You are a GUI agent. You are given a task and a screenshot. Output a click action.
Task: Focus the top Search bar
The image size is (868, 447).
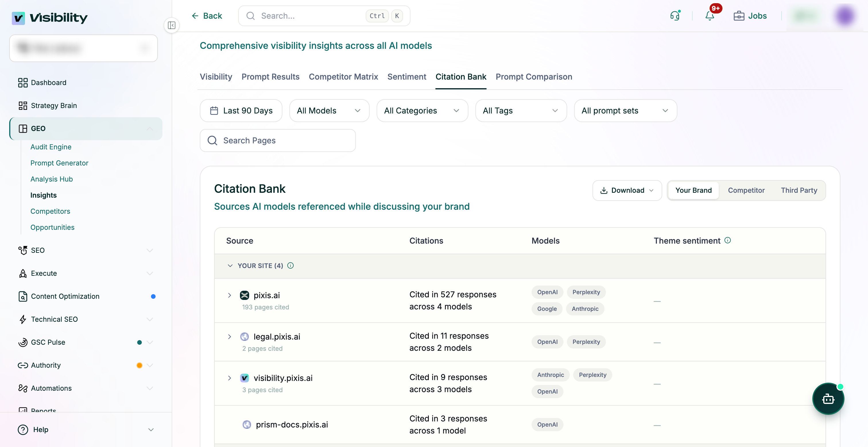click(324, 16)
